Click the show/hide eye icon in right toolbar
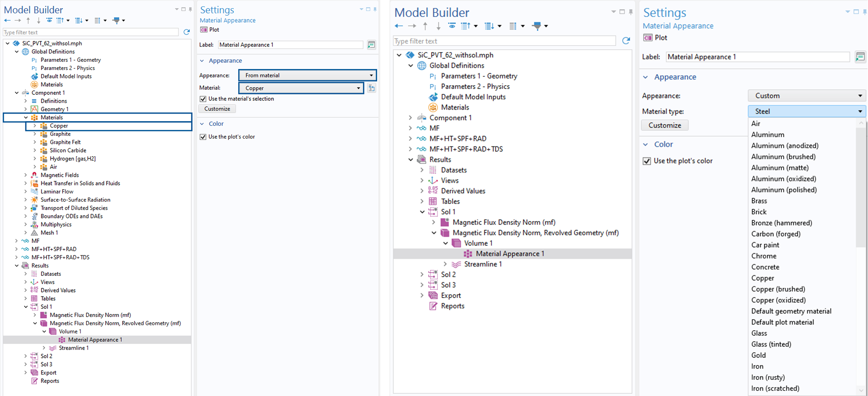 452,26
